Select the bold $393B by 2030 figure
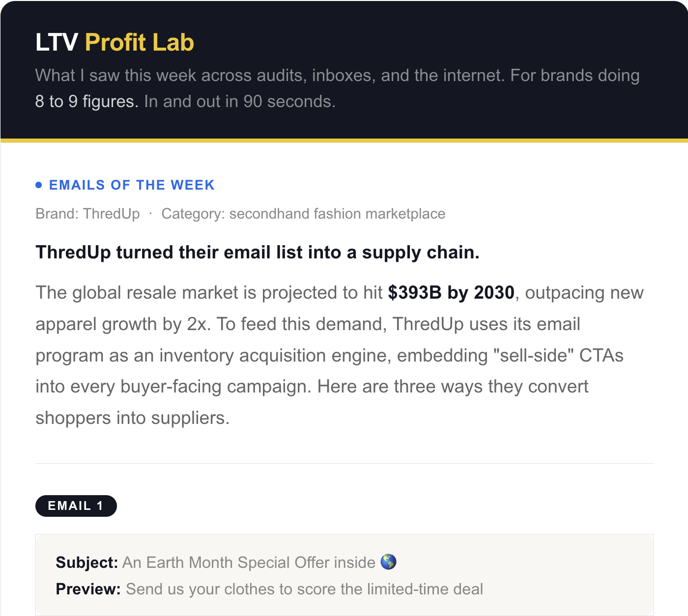Image resolution: width=688 pixels, height=616 pixels. tap(451, 293)
